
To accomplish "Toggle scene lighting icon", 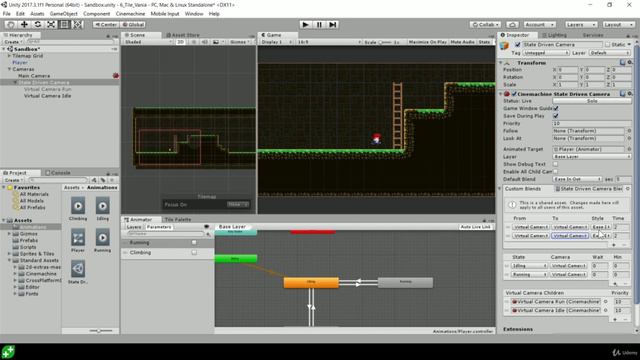I will [x=194, y=42].
